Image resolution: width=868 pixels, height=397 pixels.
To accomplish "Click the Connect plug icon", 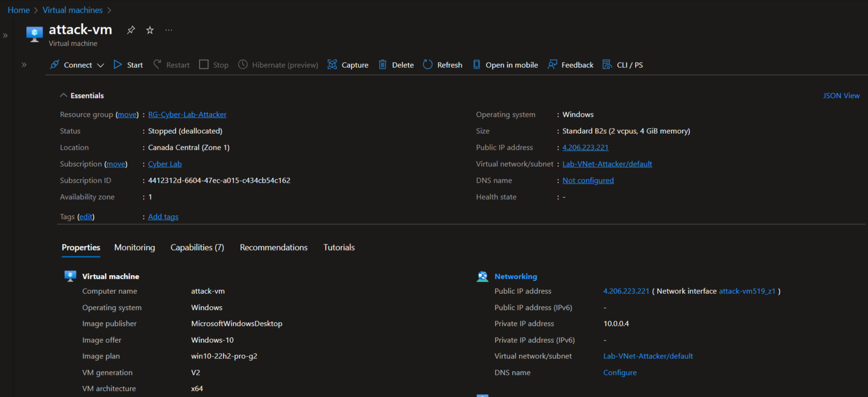I will 55,65.
